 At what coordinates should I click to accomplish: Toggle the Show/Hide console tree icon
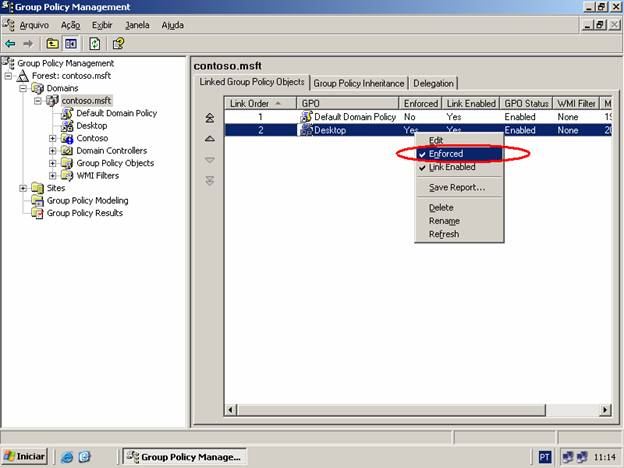click(71, 43)
